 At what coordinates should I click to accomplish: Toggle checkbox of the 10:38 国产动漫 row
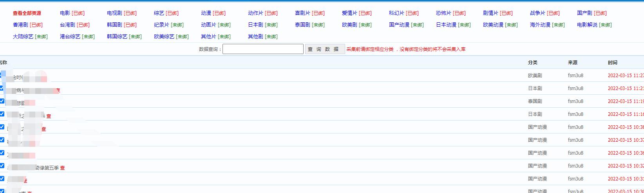pyautogui.click(x=2, y=127)
